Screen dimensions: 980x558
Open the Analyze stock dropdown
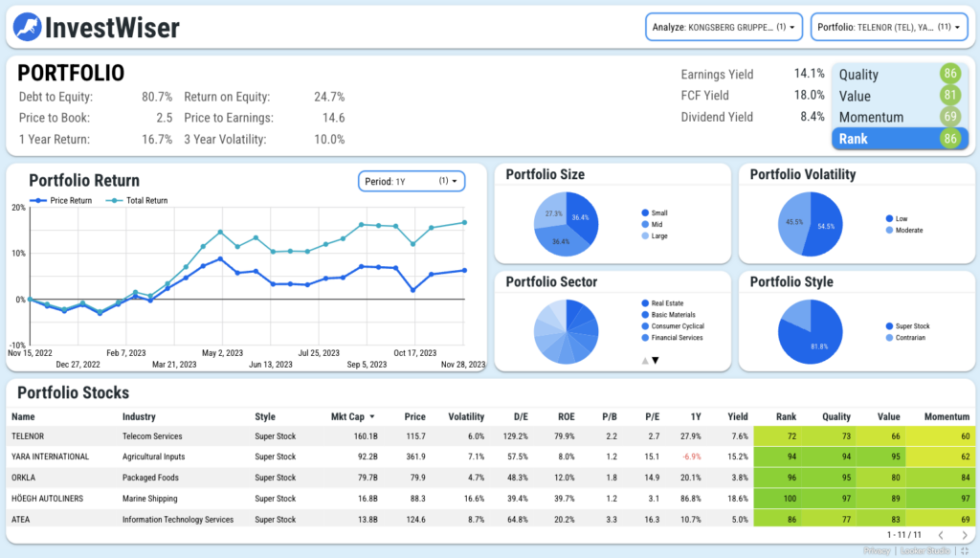(724, 28)
